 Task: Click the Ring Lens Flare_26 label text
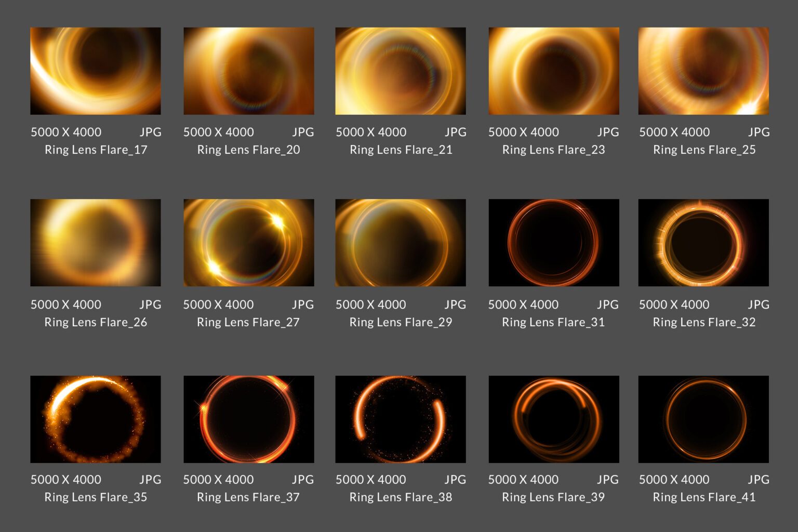pos(96,322)
